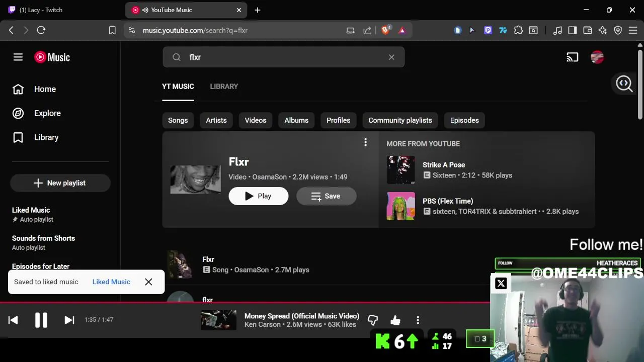Filter results by Albums
644x362 pixels.
point(296,120)
